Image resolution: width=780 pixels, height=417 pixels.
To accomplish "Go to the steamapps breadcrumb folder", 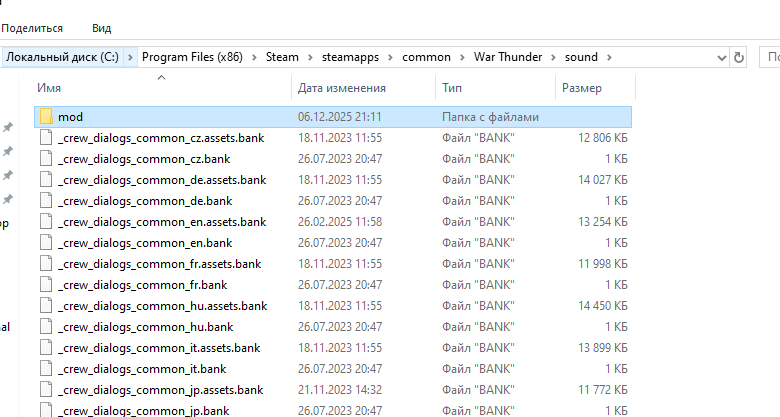I will [x=350, y=57].
